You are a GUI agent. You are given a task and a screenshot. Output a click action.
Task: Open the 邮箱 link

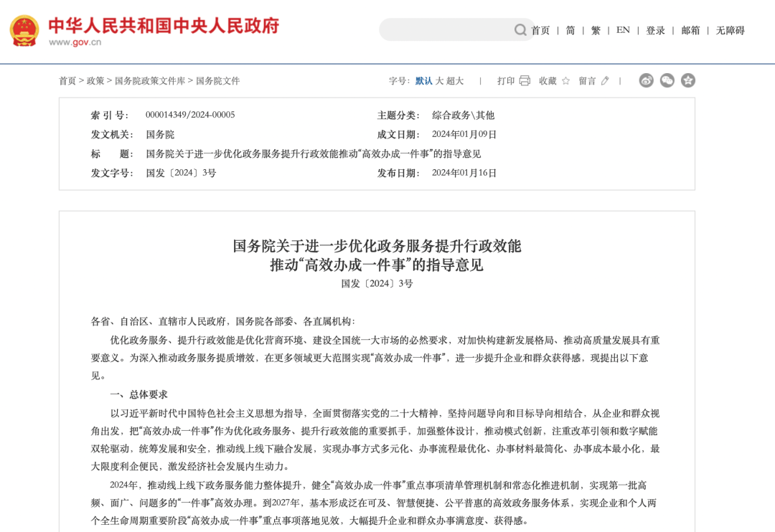point(690,30)
